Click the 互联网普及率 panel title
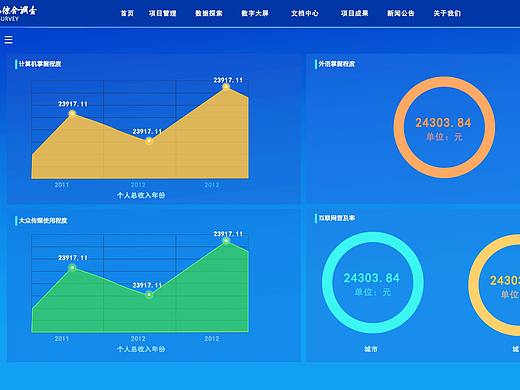 337,218
